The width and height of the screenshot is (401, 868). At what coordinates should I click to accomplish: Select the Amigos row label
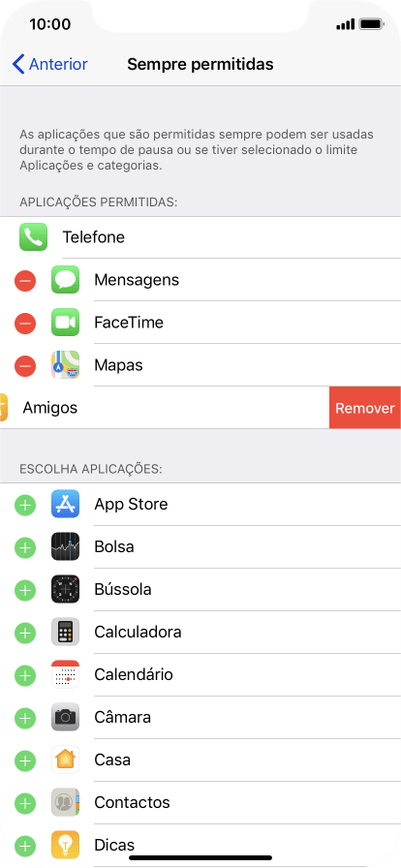(49, 408)
